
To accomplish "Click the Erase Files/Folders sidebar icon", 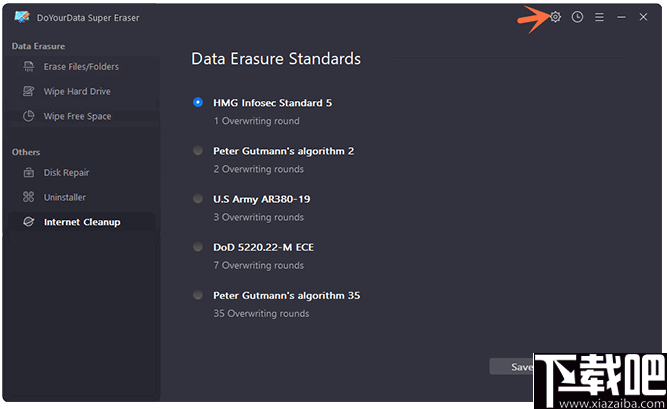I will [x=28, y=67].
